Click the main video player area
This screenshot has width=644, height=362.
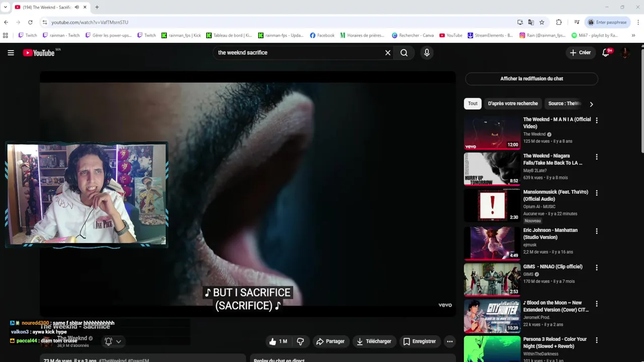[248, 194]
